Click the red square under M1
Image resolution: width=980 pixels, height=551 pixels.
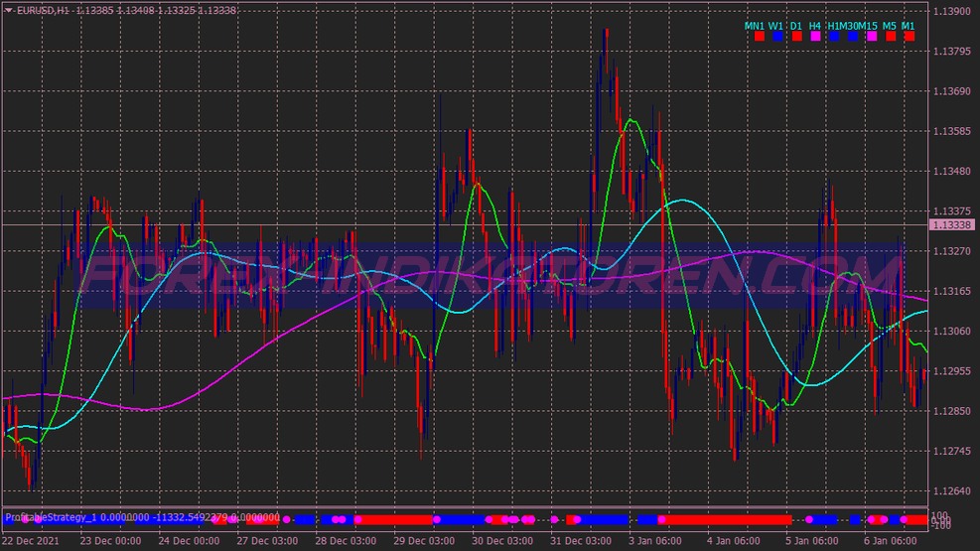click(910, 36)
